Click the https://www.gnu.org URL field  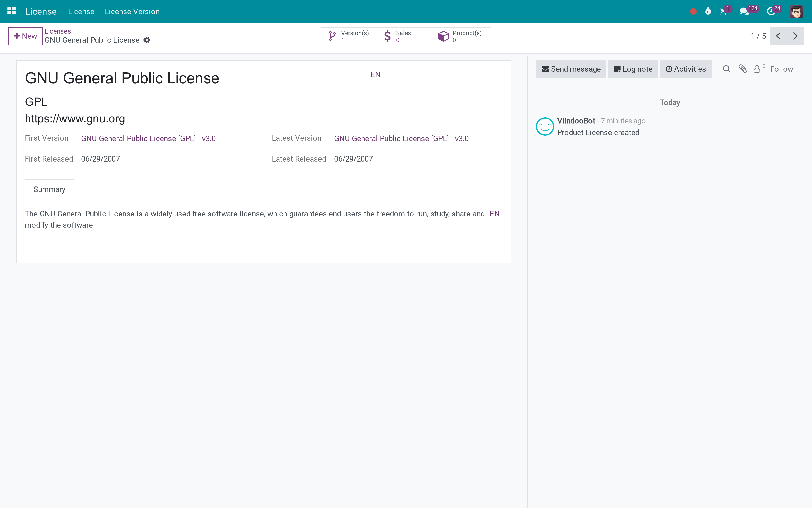[x=75, y=119]
